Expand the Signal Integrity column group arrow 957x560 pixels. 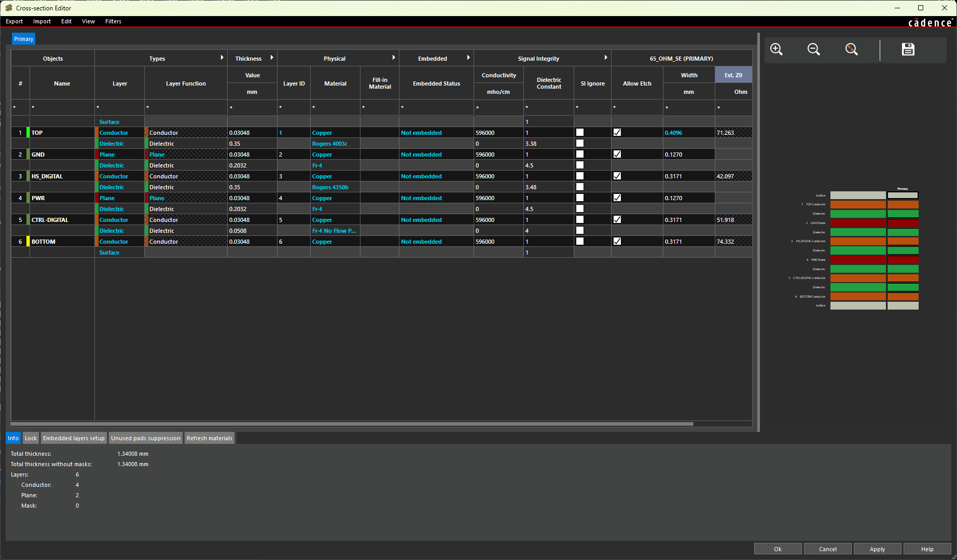[606, 58]
